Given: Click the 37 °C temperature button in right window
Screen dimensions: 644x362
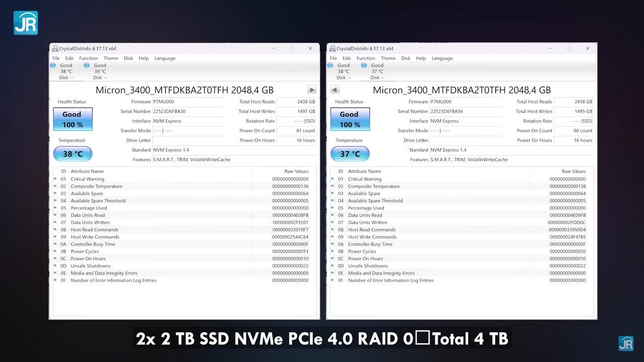Looking at the screenshot, I should point(350,154).
